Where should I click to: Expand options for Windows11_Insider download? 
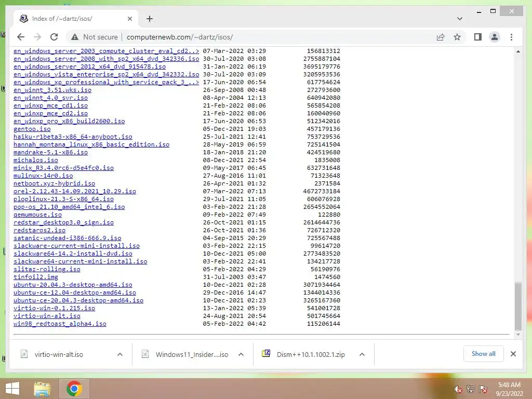pyautogui.click(x=241, y=354)
